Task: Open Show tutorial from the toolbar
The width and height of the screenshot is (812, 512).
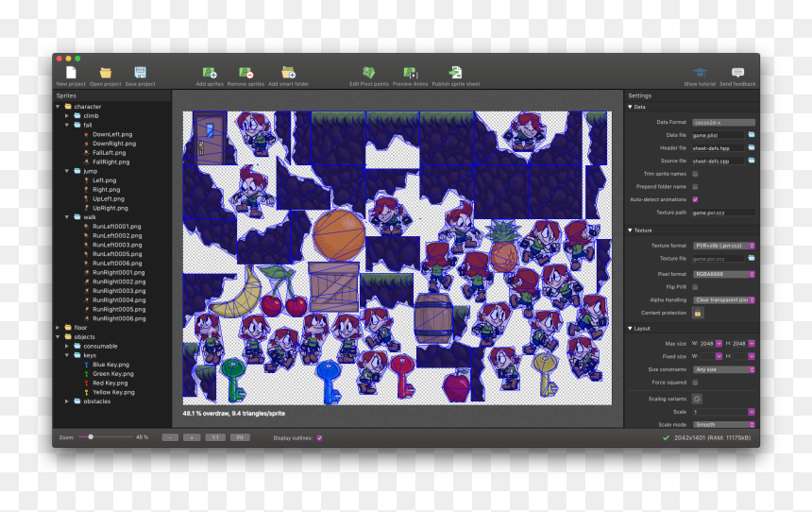Action: [x=701, y=73]
